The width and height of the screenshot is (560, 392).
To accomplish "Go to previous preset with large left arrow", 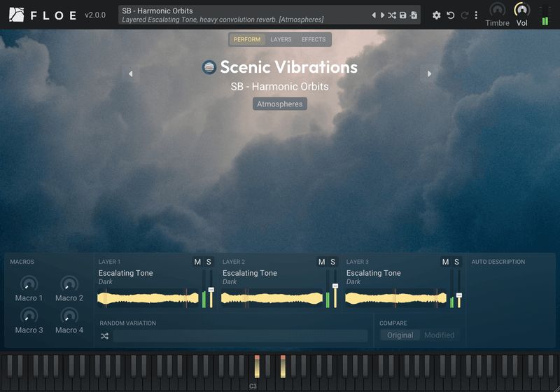I will coord(131,73).
